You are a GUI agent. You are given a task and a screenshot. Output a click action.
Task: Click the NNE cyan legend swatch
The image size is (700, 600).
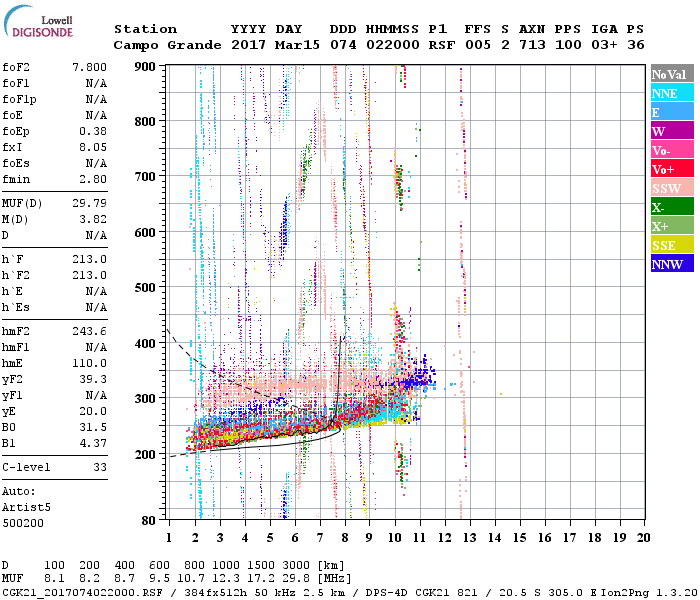tap(671, 93)
